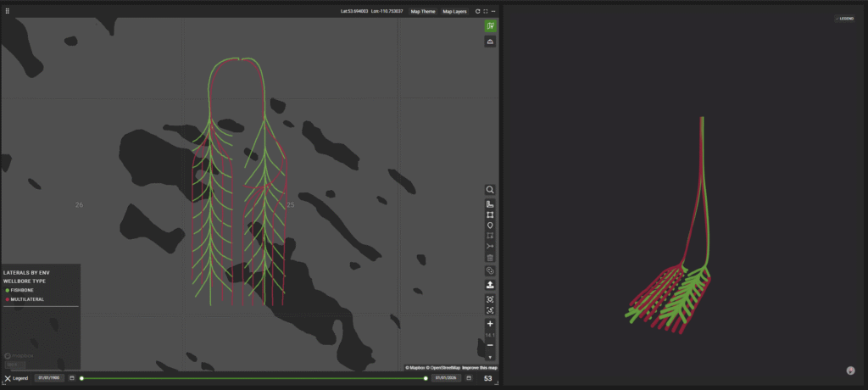Click the Improve this map link

click(480, 368)
